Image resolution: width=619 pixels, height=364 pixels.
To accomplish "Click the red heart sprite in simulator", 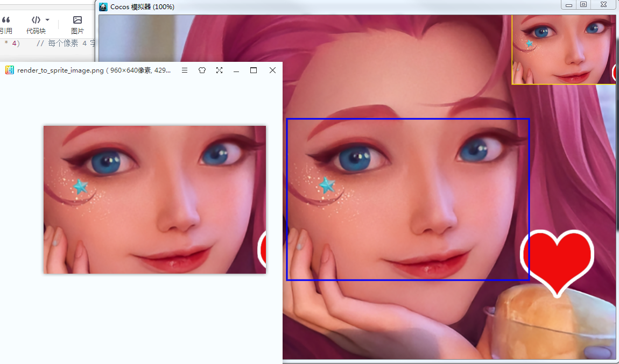I will [557, 263].
